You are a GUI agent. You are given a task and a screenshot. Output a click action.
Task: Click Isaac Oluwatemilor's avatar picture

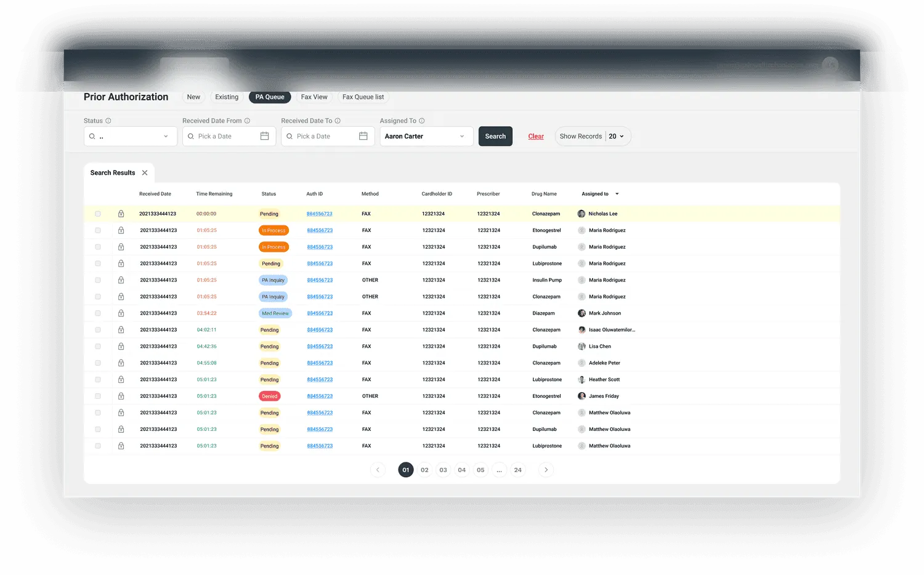coord(582,330)
